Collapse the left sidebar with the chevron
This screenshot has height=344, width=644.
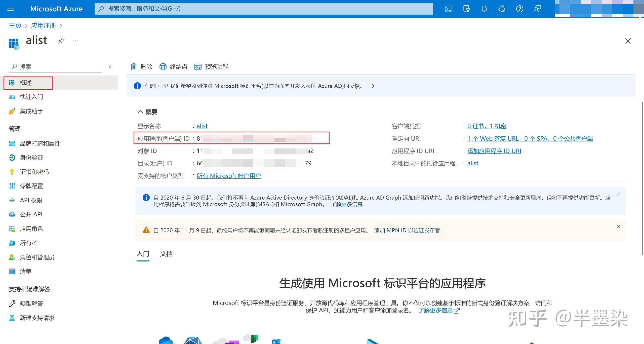click(x=110, y=67)
